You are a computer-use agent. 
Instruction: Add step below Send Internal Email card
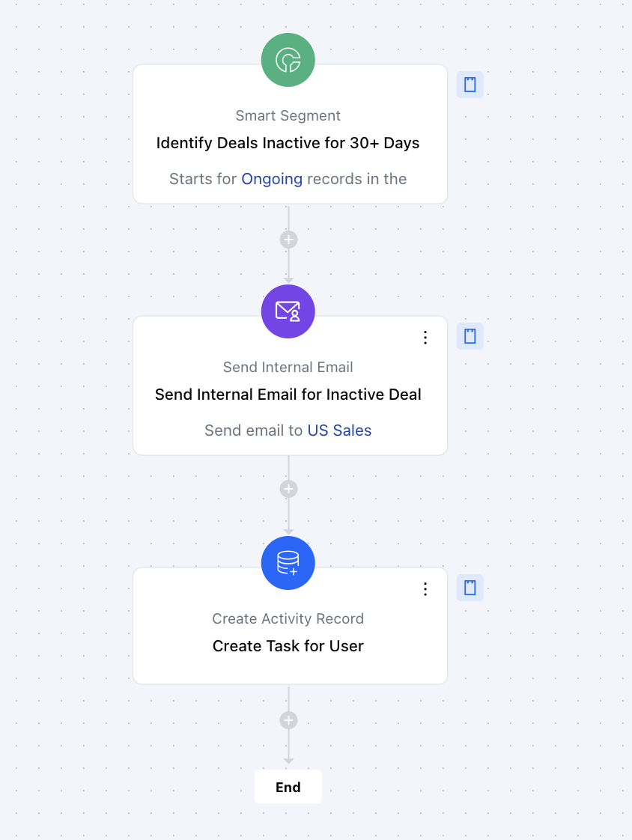click(x=288, y=489)
